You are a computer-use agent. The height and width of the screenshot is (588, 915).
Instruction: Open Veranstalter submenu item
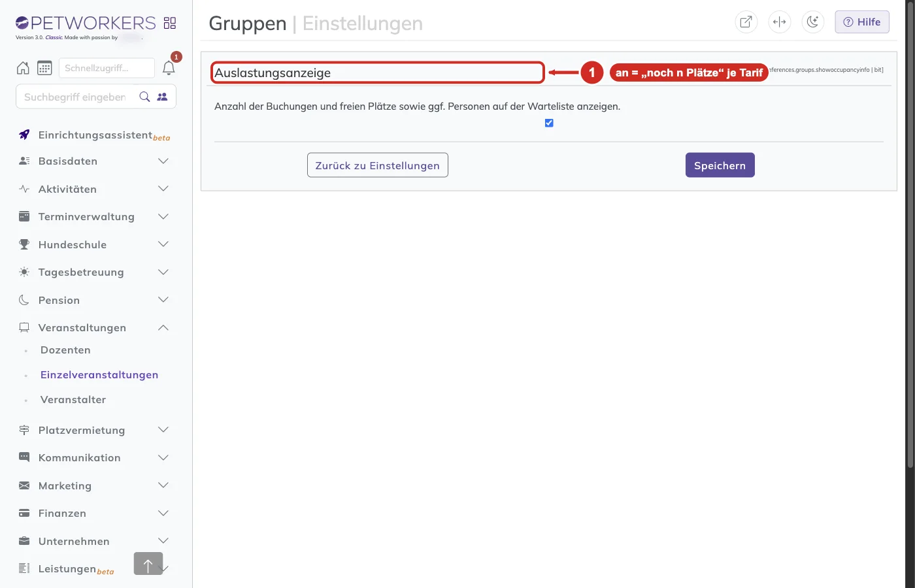click(x=73, y=400)
